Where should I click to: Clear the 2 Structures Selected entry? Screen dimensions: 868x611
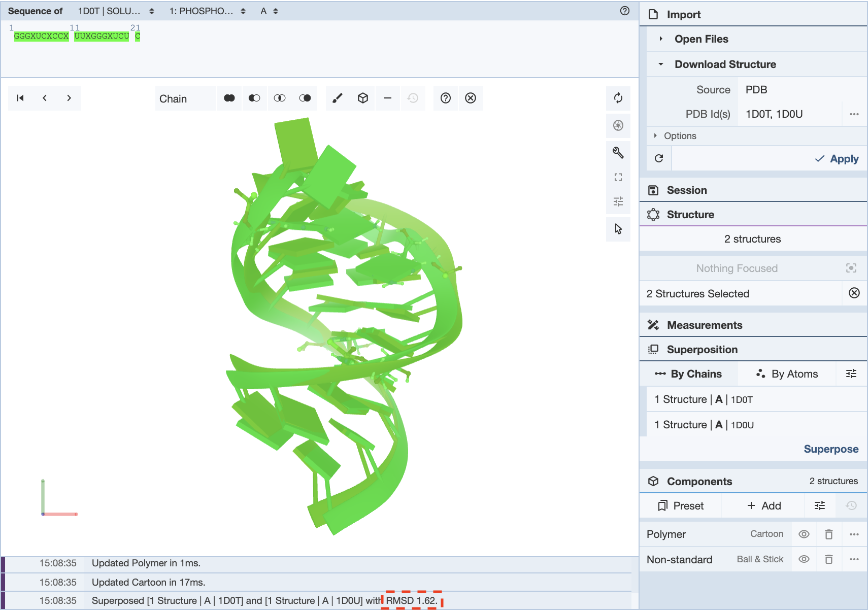point(854,293)
